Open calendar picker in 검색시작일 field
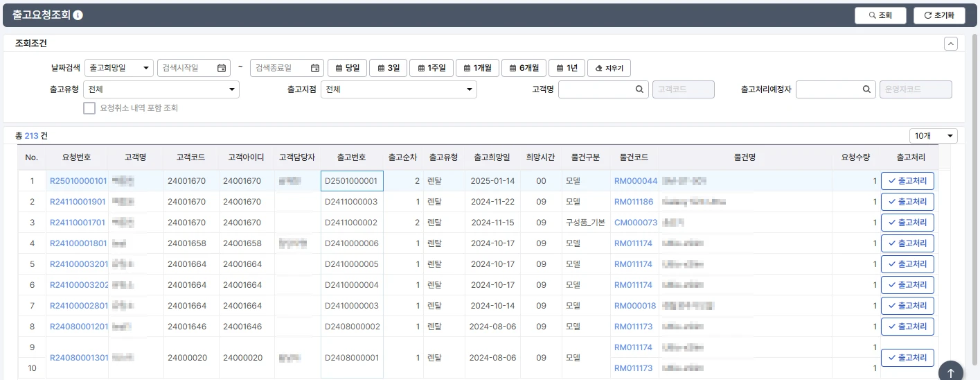 point(222,68)
